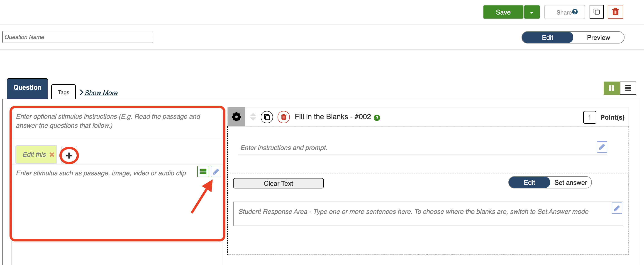644x265 pixels.
Task: Delete the Fill in the Blanks item
Action: pos(283,117)
